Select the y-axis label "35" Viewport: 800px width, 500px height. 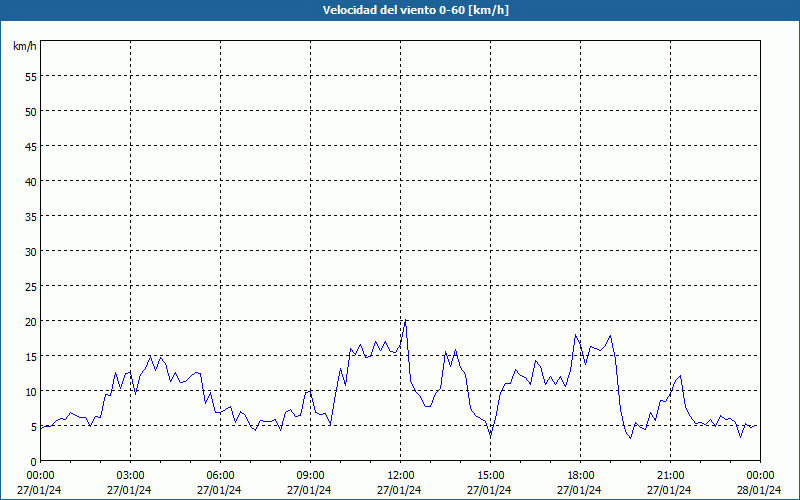(31, 217)
